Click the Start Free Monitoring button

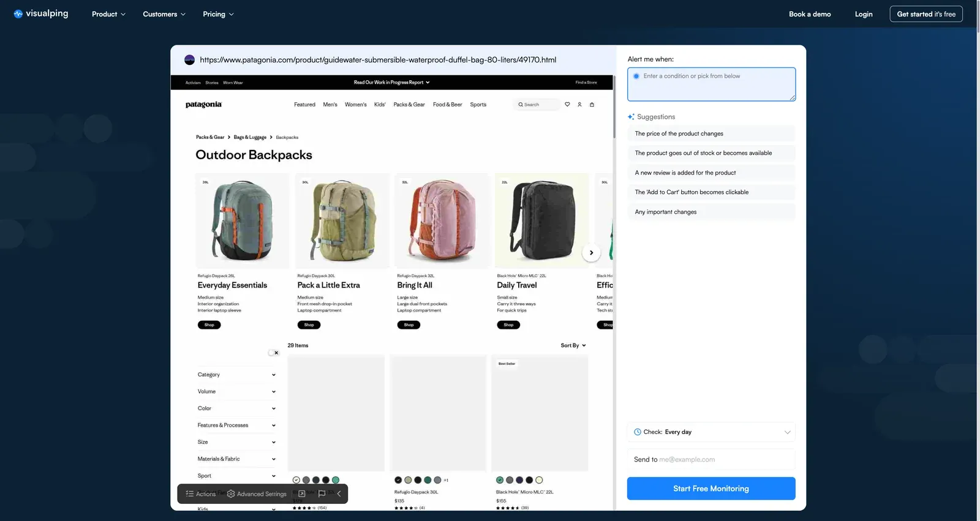[711, 489]
